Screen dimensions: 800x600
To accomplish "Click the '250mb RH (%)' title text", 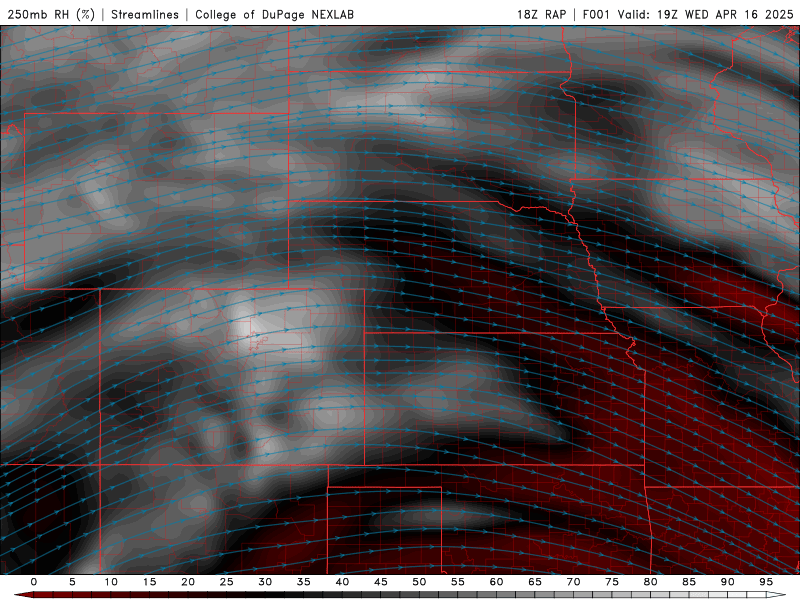I will (51, 14).
